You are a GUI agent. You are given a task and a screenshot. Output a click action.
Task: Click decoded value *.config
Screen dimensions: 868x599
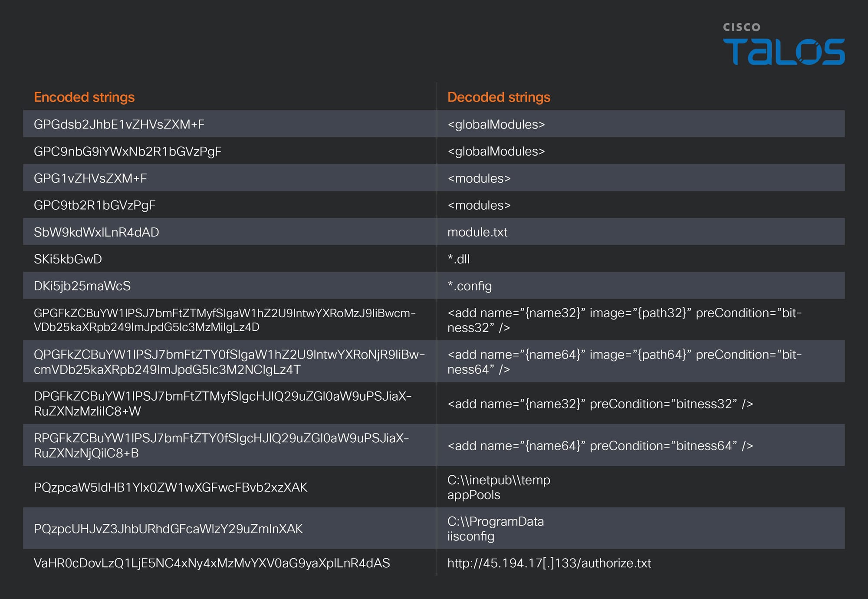[x=470, y=286]
